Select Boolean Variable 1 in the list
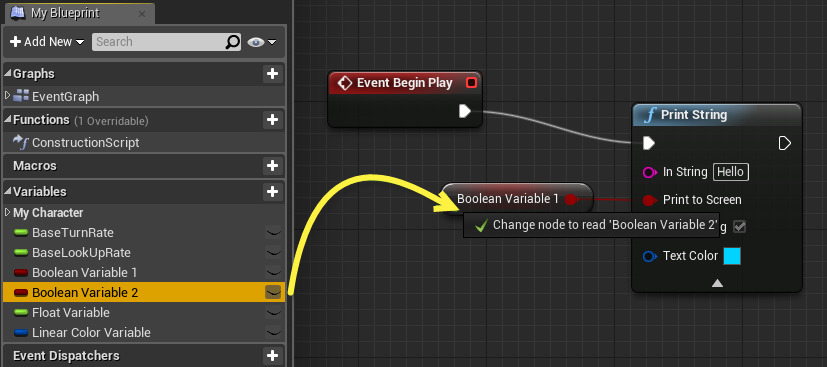Viewport: 827px width, 367px height. coord(84,273)
